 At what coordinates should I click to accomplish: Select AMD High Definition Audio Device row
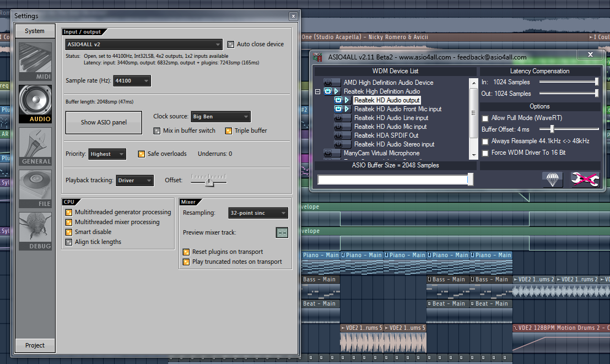388,83
